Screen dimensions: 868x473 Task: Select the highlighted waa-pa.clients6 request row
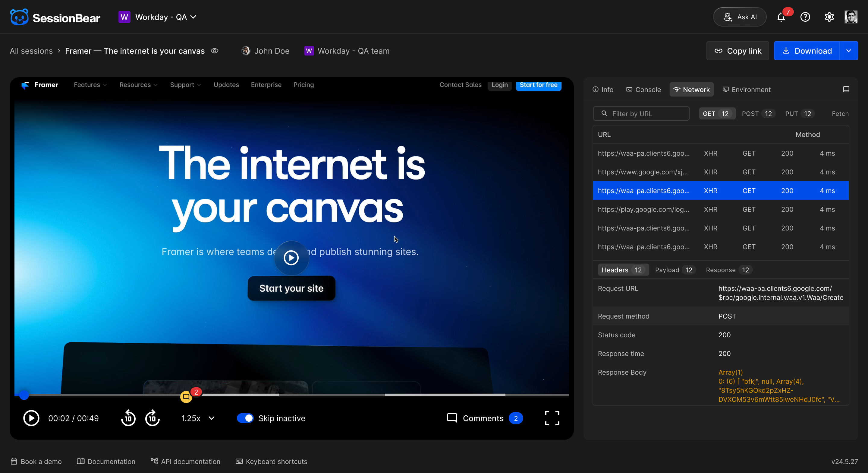tap(721, 191)
